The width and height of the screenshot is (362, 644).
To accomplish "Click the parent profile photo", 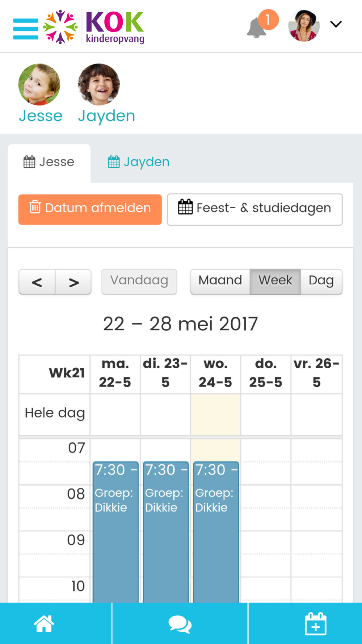I will point(304,26).
